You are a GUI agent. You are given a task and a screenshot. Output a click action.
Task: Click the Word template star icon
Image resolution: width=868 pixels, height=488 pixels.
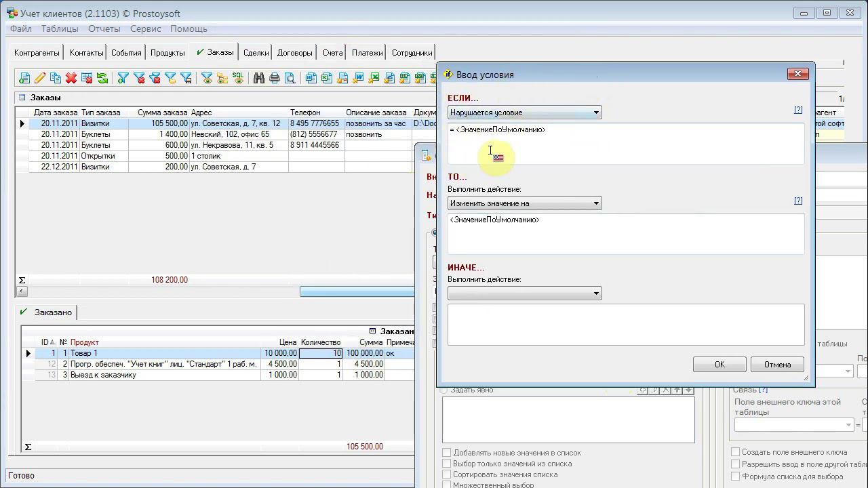tap(358, 79)
